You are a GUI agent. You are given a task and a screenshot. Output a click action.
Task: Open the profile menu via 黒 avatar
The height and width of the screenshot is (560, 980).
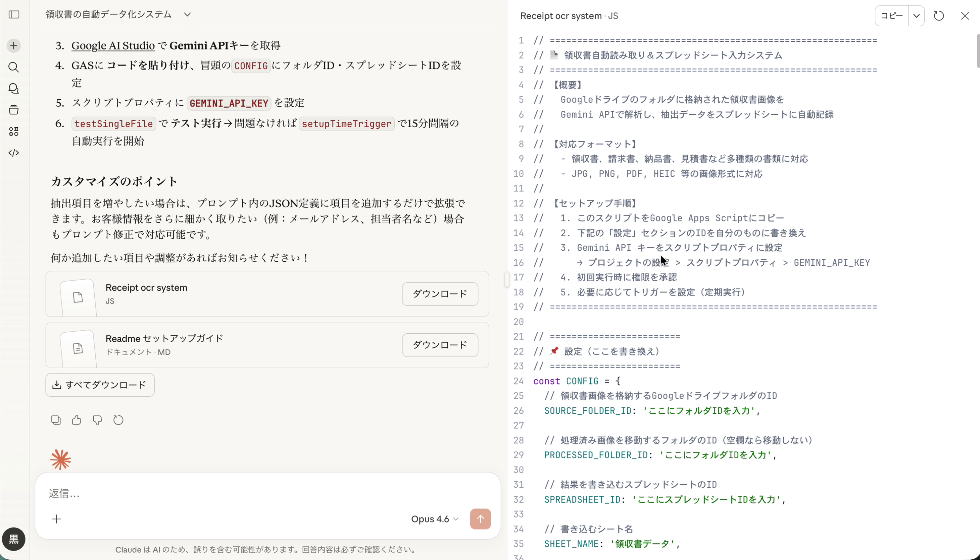tap(13, 539)
